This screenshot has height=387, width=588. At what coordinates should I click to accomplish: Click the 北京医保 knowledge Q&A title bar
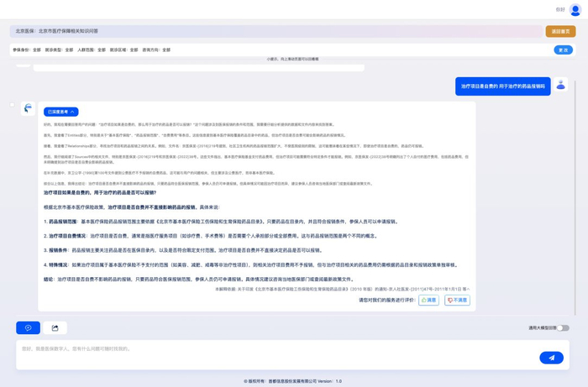tap(276, 31)
